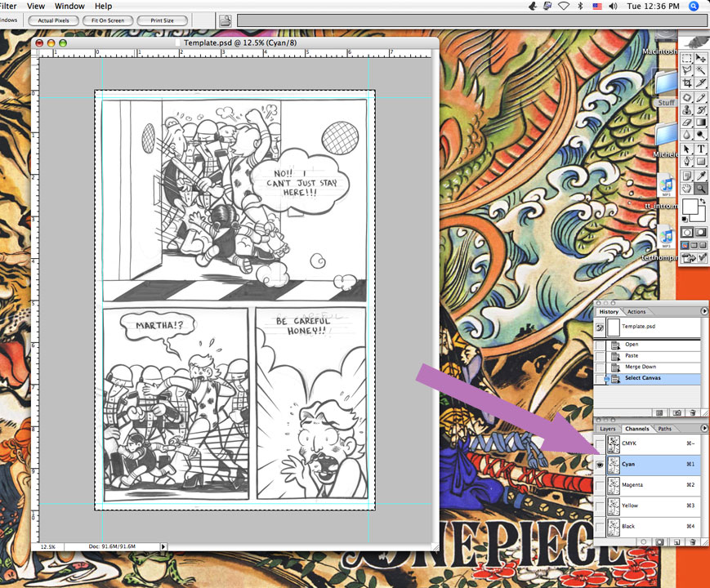
Task: Create new snapshot in History panel
Action: tap(677, 412)
